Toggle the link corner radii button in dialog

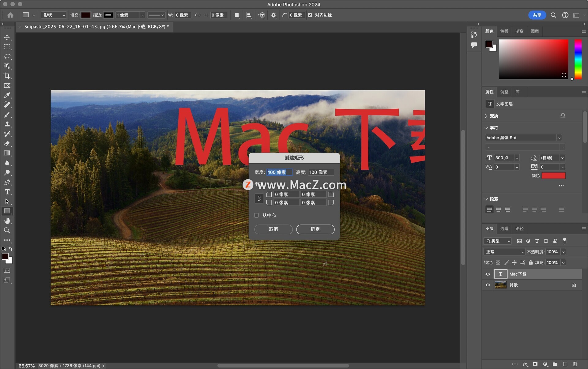259,198
